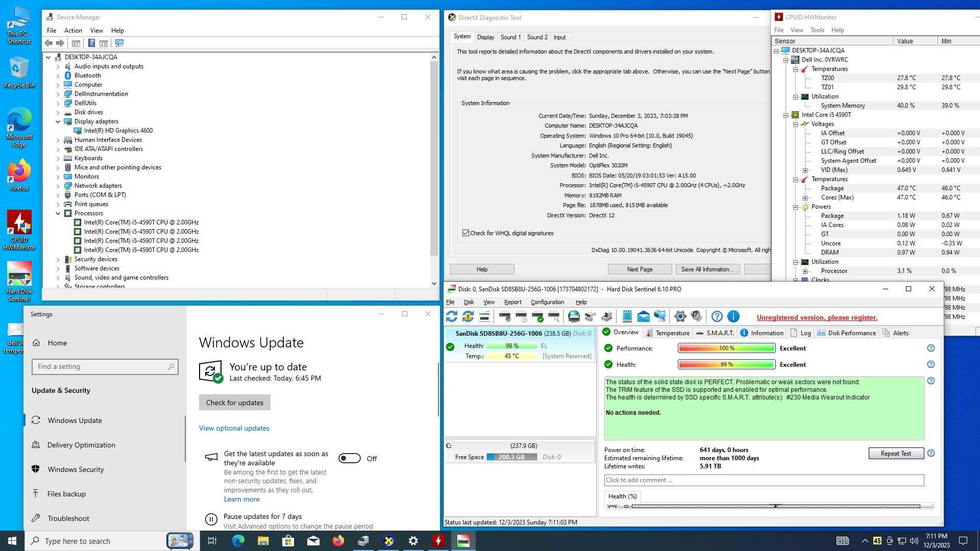
Task: Click the Disk Performance tab
Action: (847, 332)
